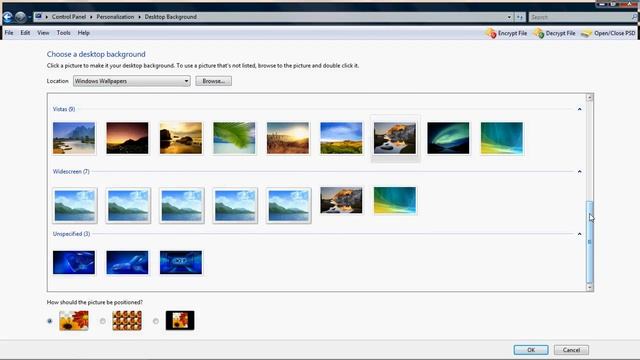Viewport: 640px width, 360px height.
Task: Select the center position radio button
Action: pyautogui.click(x=156, y=321)
